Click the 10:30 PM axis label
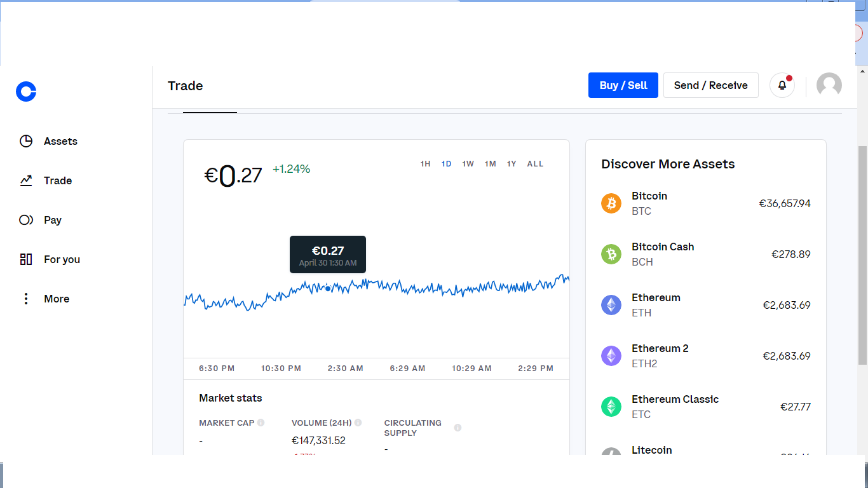Screen dimensions: 868x488 click(281, 369)
